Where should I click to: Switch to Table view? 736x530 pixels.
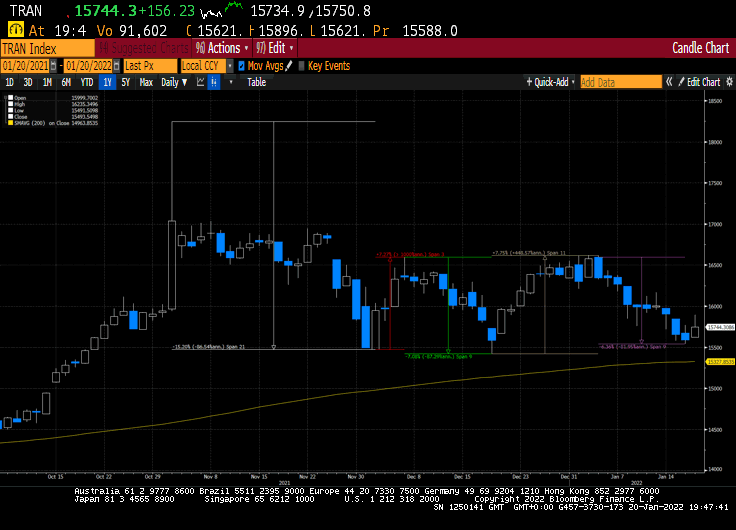pyautogui.click(x=256, y=82)
